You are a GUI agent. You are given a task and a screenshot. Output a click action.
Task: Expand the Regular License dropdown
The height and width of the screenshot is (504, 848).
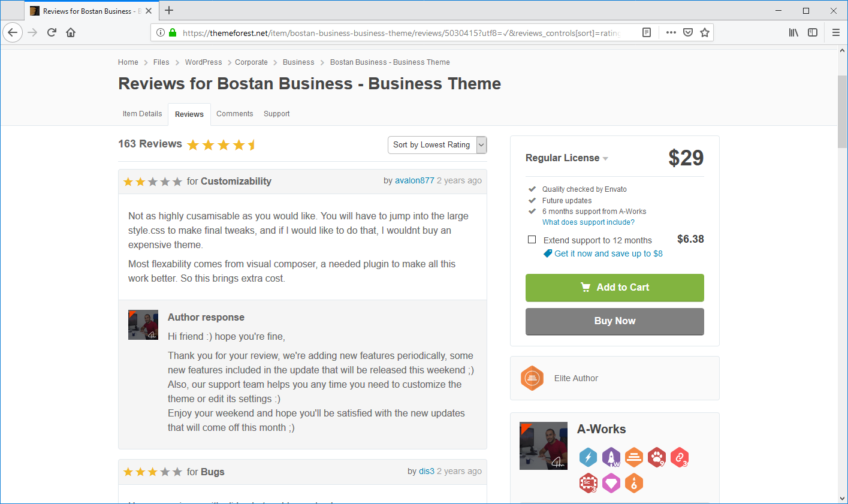pos(566,158)
